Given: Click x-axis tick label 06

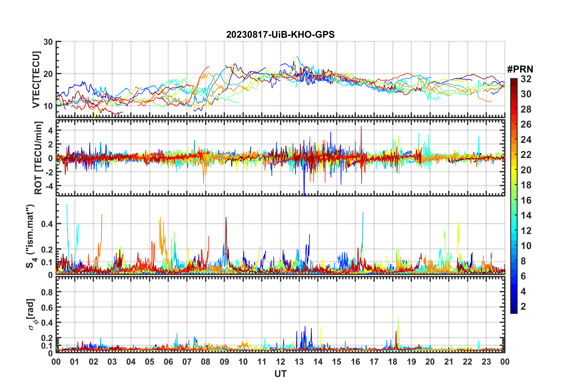Looking at the screenshot, I should click(x=168, y=362).
